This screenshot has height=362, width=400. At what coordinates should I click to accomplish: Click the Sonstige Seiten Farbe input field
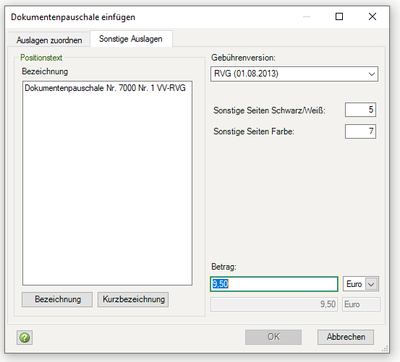tap(360, 131)
